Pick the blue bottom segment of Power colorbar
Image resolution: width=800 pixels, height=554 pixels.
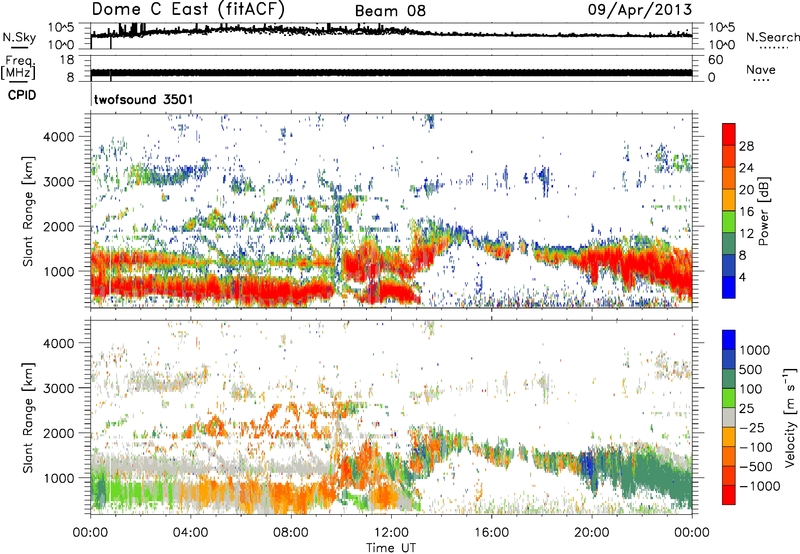pyautogui.click(x=729, y=288)
